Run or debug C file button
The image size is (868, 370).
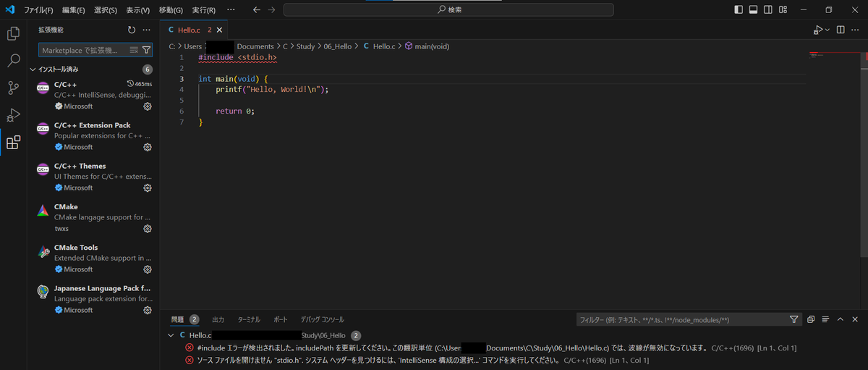click(x=817, y=30)
